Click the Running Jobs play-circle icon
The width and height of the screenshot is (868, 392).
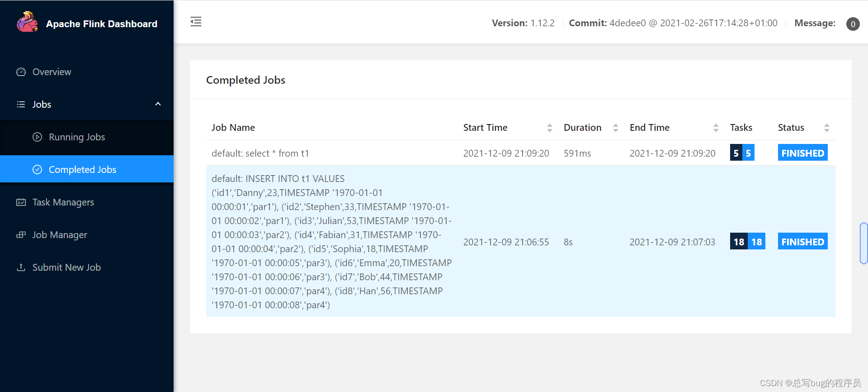(x=38, y=137)
